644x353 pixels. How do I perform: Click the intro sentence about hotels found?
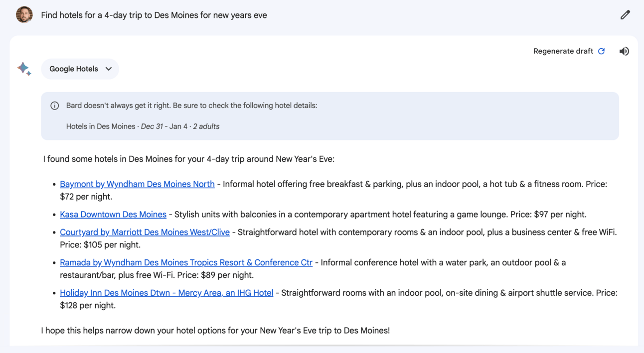pos(188,159)
